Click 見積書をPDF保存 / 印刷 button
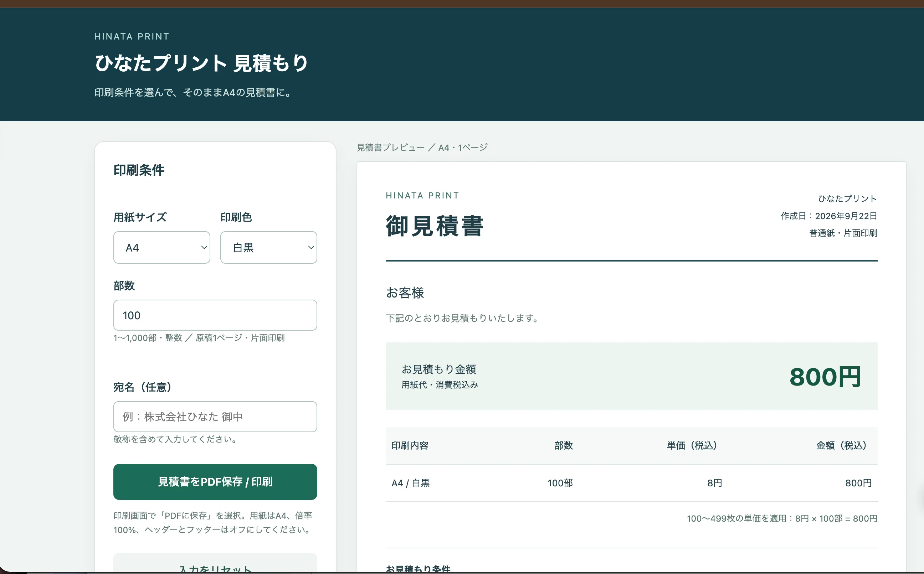 point(215,482)
